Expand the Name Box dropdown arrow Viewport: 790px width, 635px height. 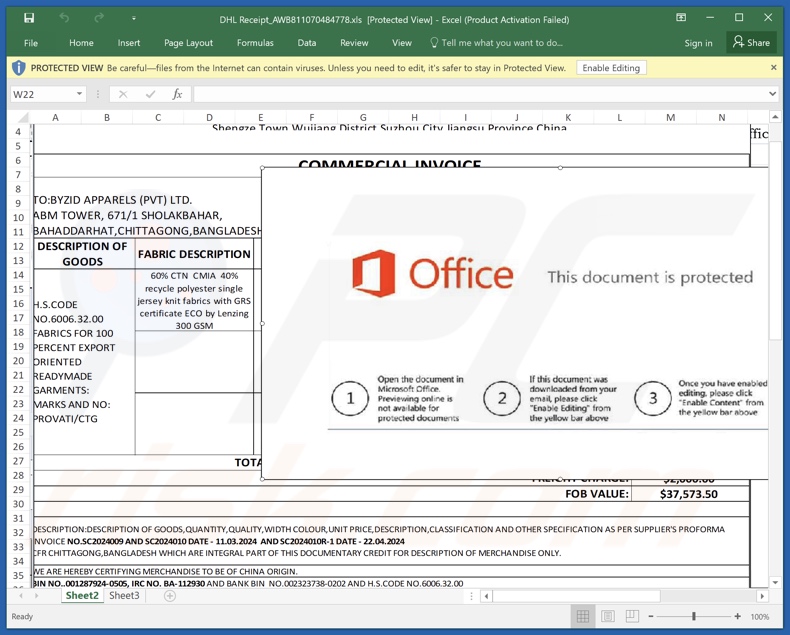click(x=80, y=94)
